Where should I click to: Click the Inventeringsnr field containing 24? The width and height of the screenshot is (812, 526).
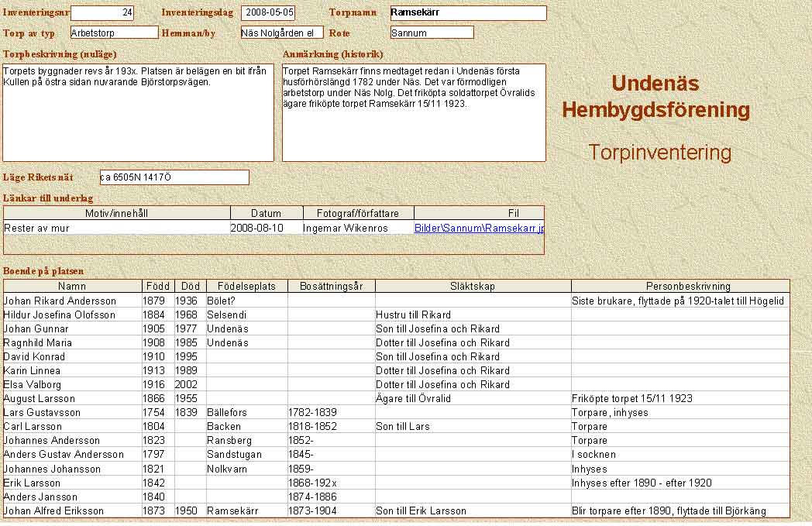pos(102,12)
